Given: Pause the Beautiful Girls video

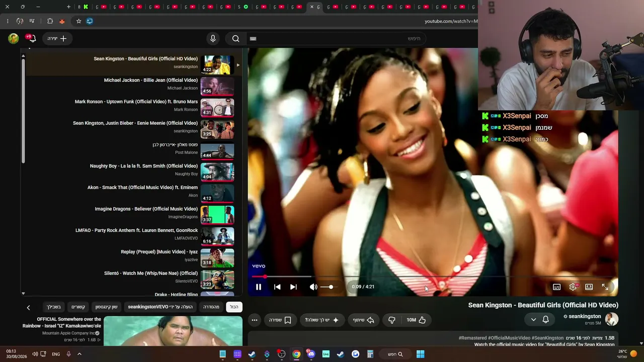Looking at the screenshot, I should coord(259,287).
